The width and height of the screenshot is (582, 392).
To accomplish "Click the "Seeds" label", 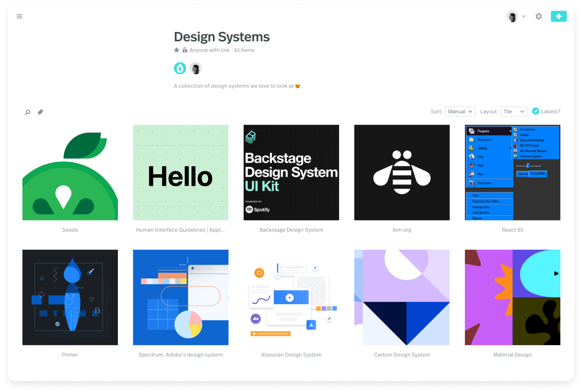I will (70, 230).
